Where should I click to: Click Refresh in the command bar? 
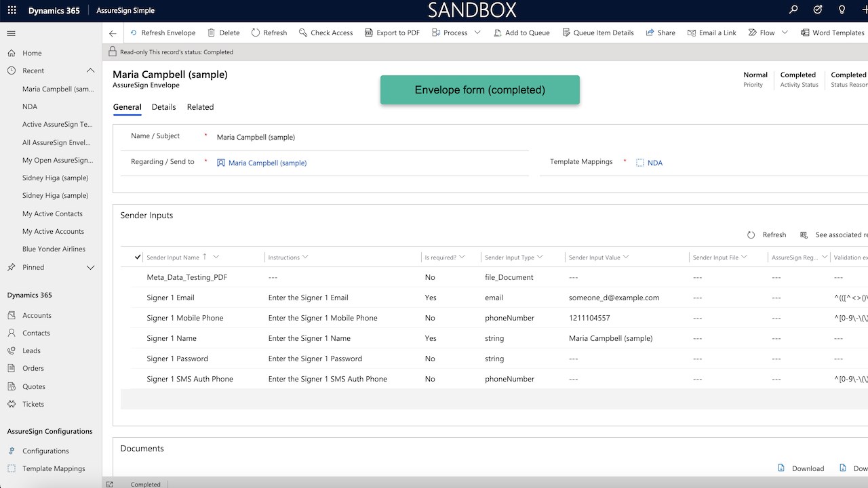pyautogui.click(x=269, y=33)
